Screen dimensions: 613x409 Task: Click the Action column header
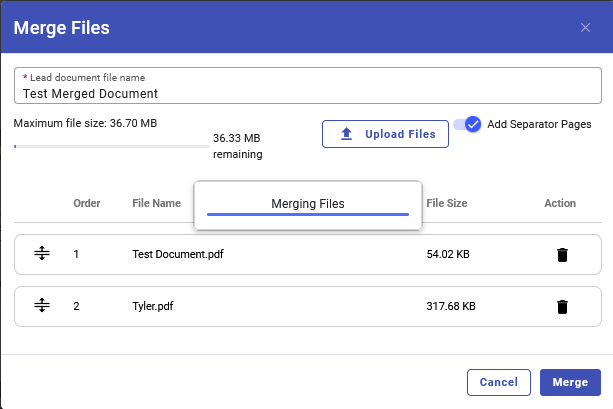pyautogui.click(x=560, y=203)
